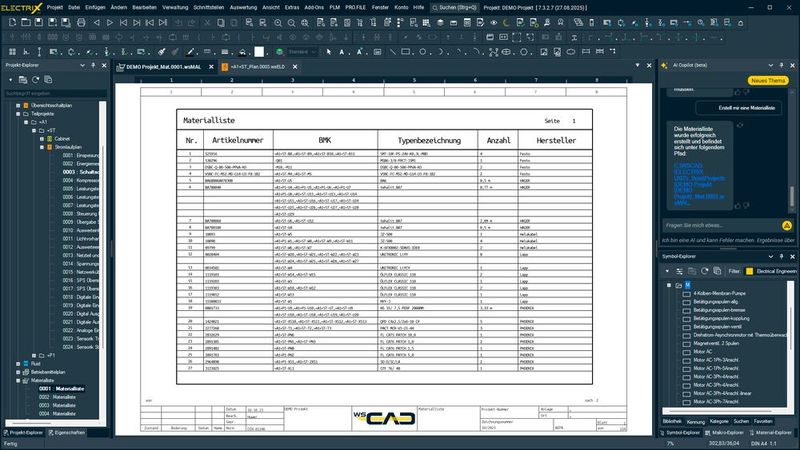The height and width of the screenshot is (450, 800).
Task: Click the new document icon
Action: tap(12, 22)
